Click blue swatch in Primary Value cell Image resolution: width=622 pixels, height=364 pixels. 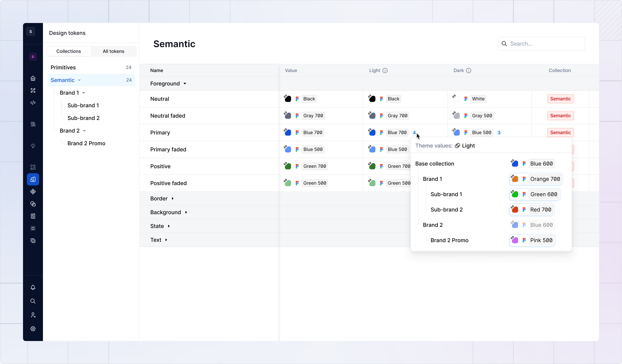(x=288, y=132)
